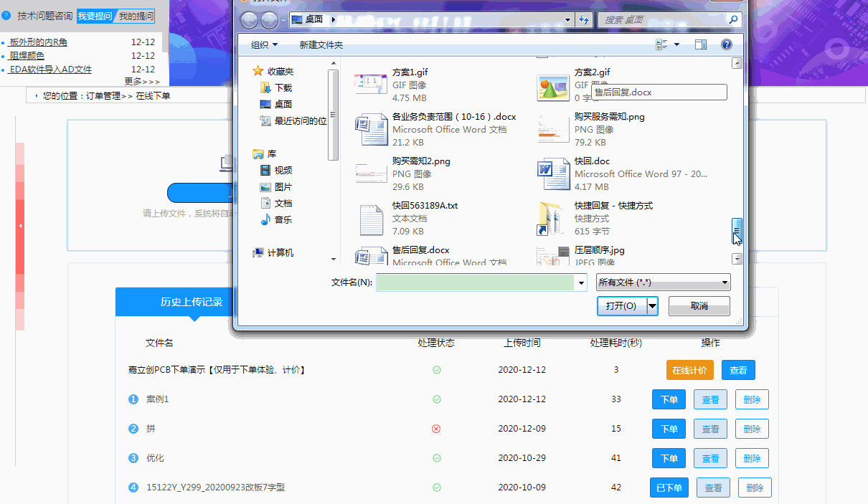Expand the view options dropdown arrow

tap(676, 44)
